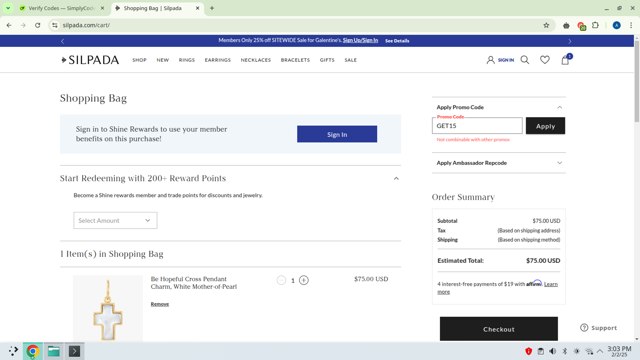Open Be Hopeful Cross Pendant product title

(x=193, y=283)
